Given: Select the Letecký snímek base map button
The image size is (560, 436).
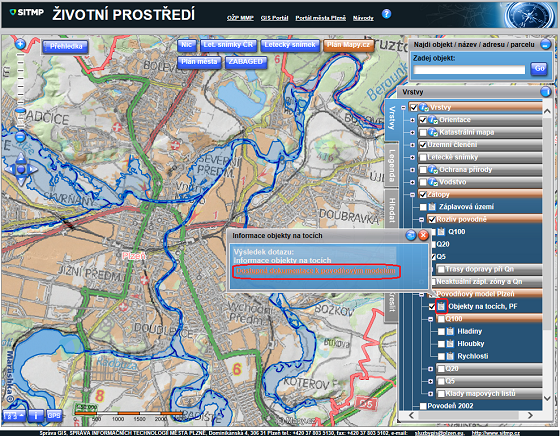Looking at the screenshot, I should [x=290, y=45].
